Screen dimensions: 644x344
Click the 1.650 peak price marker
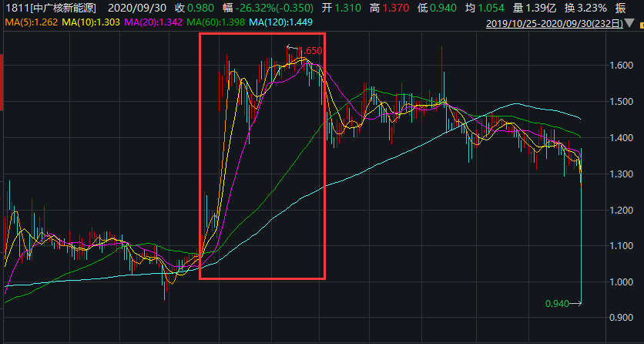click(310, 51)
